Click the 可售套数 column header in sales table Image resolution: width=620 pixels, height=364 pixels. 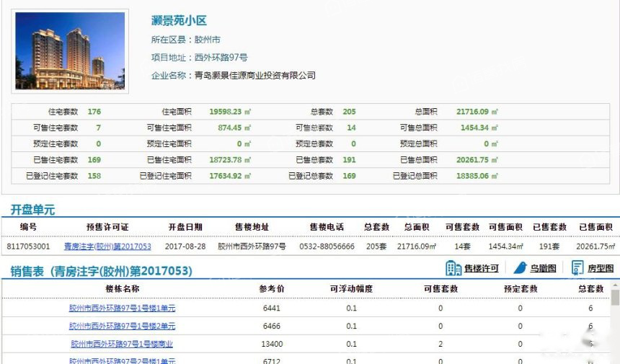(x=440, y=288)
